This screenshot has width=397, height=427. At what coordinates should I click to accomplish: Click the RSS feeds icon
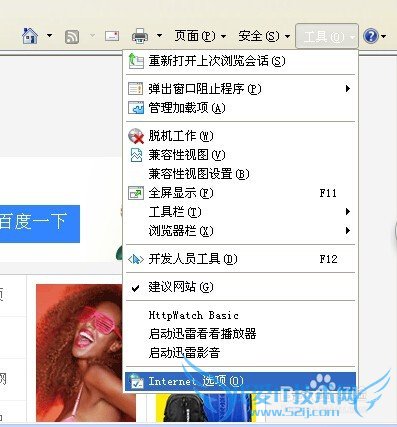[72, 36]
